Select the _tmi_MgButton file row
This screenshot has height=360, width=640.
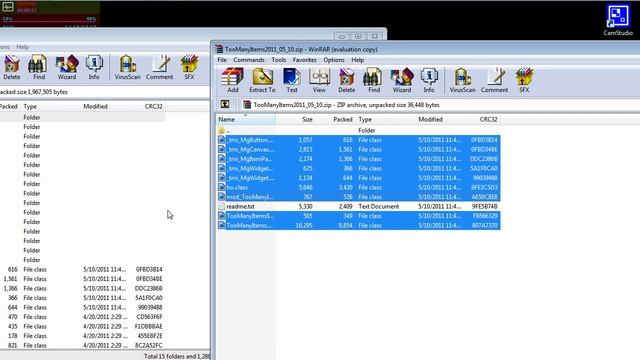tap(358, 140)
